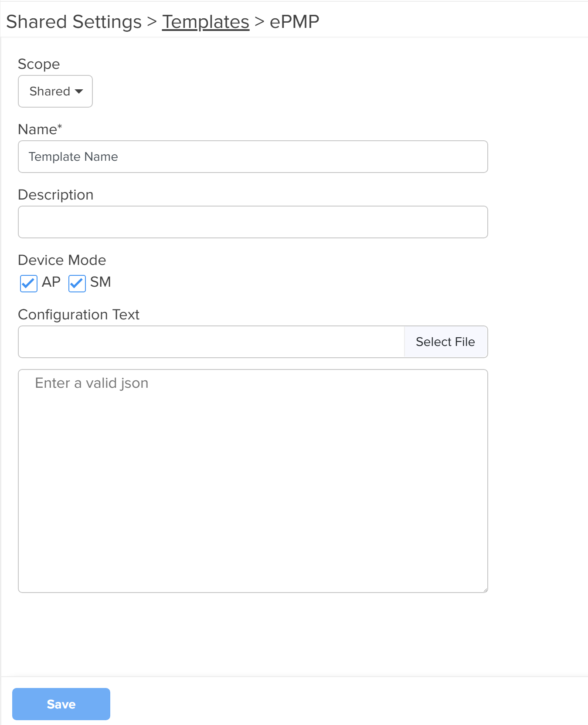Click the caret arrow beside Shared

coord(79,91)
